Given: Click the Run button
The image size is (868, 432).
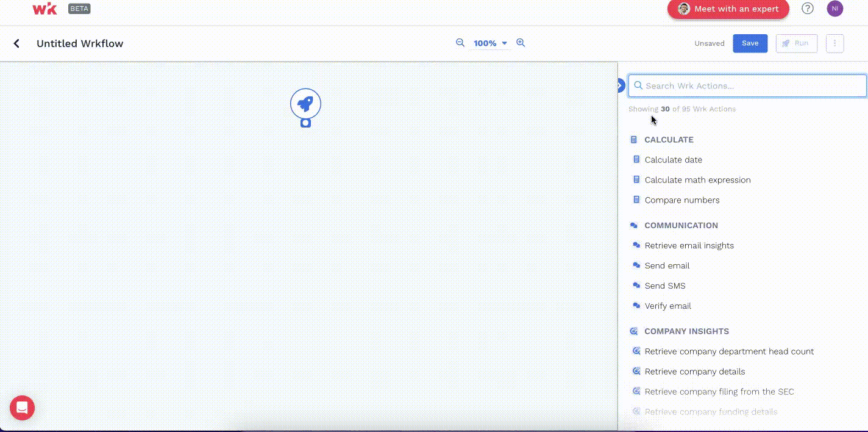Looking at the screenshot, I should [796, 43].
